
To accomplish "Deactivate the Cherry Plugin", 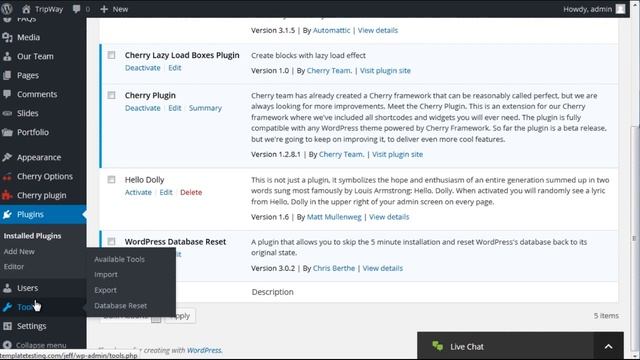I will [142, 108].
